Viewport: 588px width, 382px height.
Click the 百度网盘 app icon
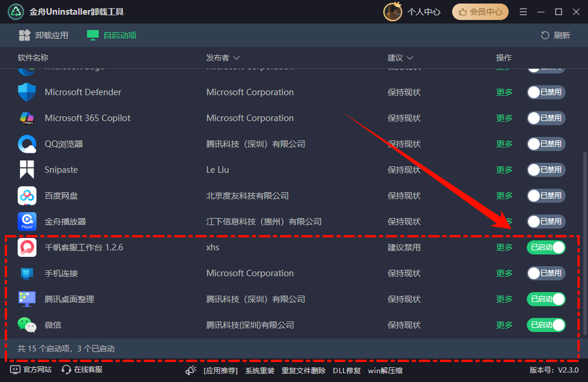27,196
